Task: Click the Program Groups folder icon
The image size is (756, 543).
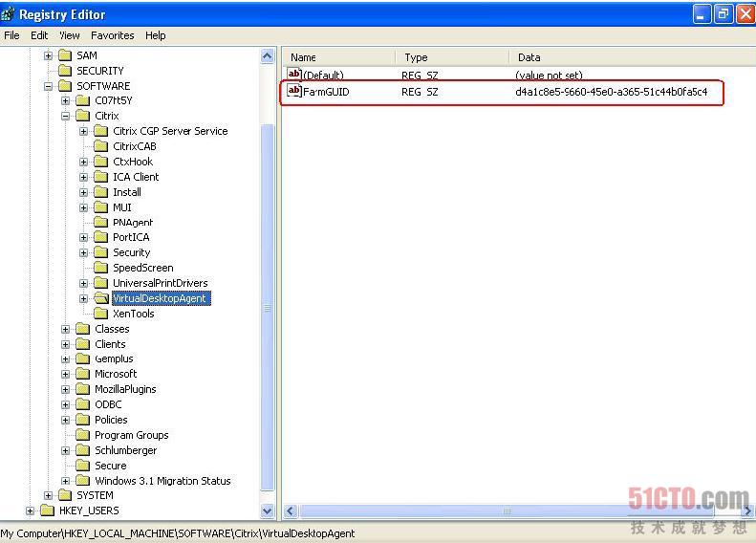Action: 83,435
